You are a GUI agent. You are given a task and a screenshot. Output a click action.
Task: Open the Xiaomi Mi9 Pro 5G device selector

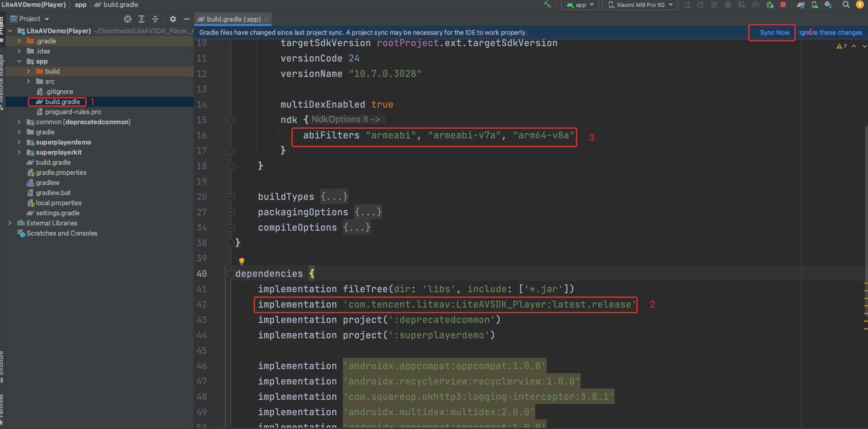(639, 5)
